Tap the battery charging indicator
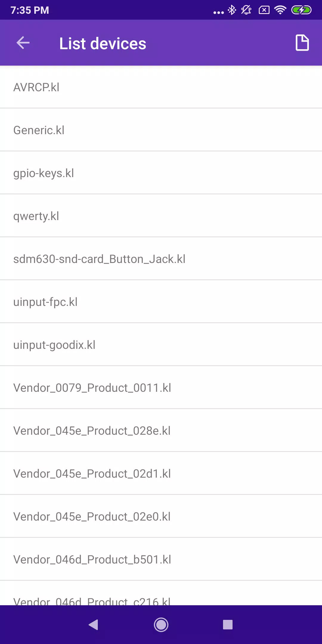 coord(301,10)
